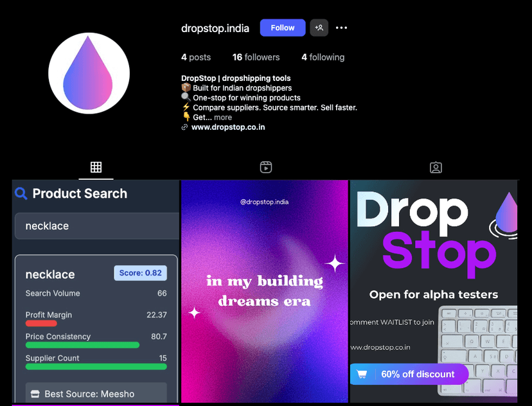Open the three-dot options icon
Screen dimensions: 532x406
(x=341, y=28)
